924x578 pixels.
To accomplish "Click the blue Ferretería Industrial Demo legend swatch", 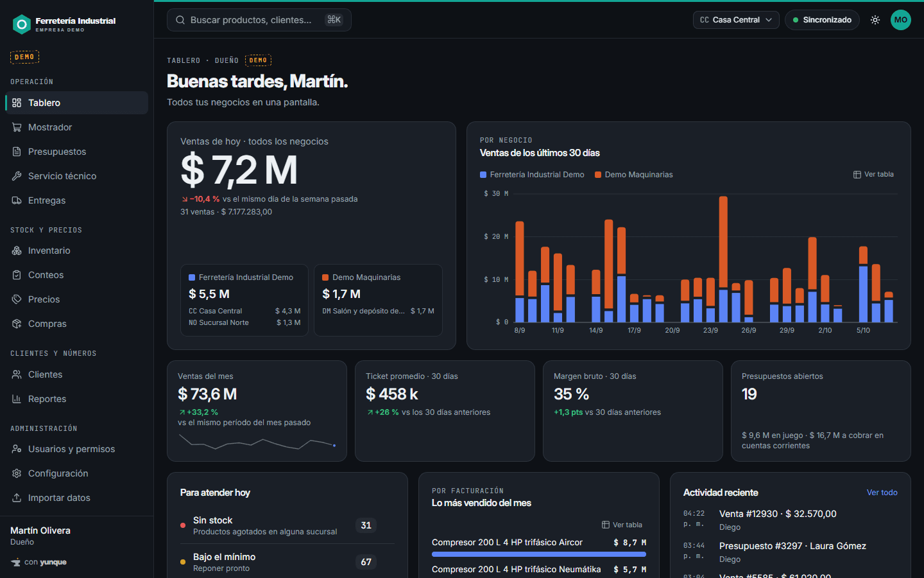I will pyautogui.click(x=483, y=175).
